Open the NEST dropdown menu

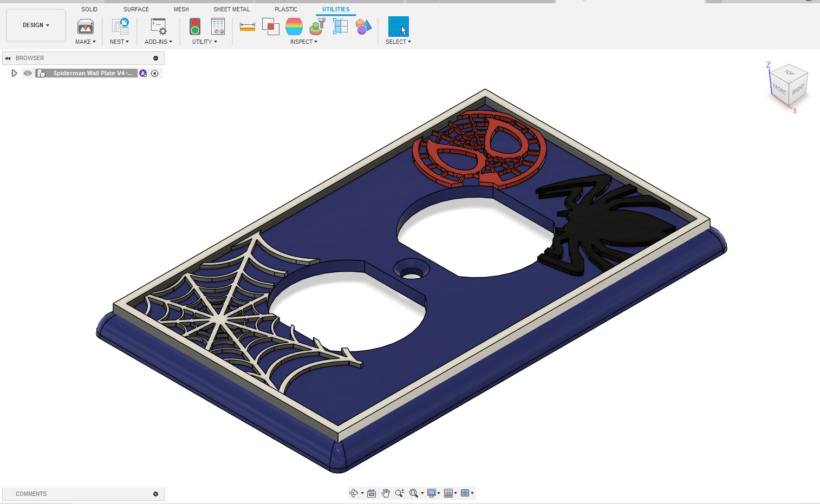[120, 42]
